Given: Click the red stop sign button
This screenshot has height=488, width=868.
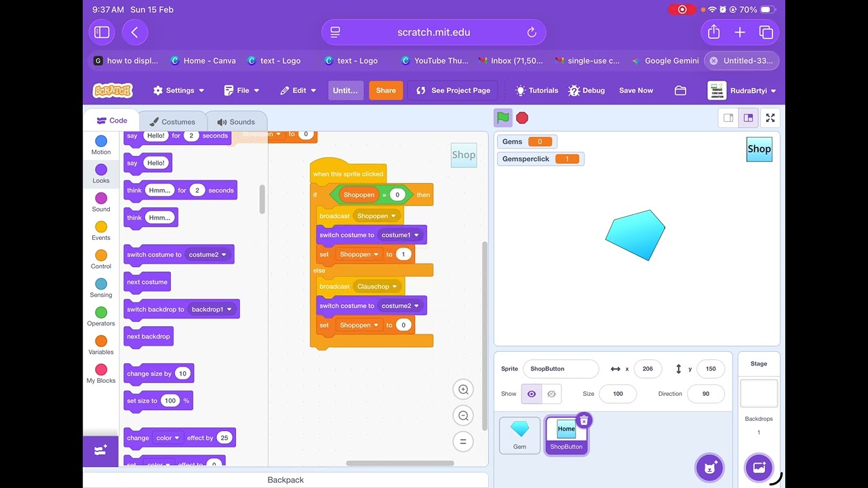Looking at the screenshot, I should [521, 118].
